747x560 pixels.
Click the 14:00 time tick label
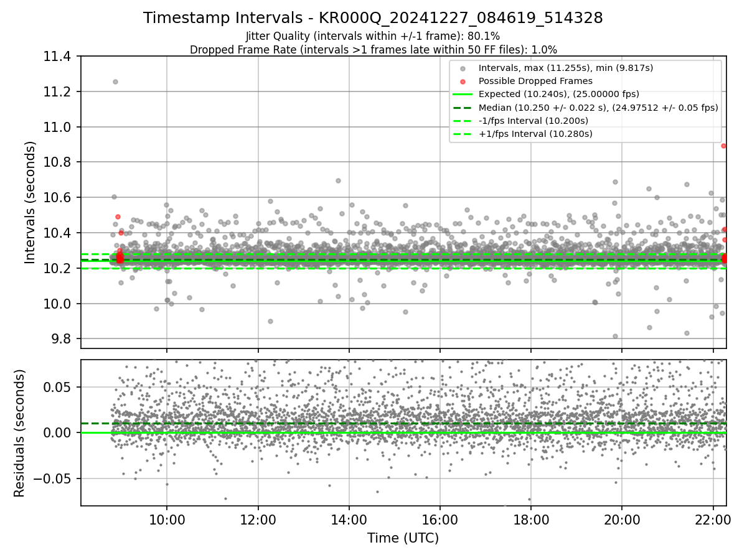coord(349,520)
